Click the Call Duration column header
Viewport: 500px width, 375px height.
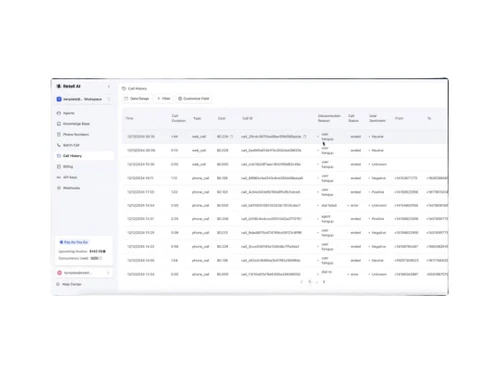coord(178,118)
